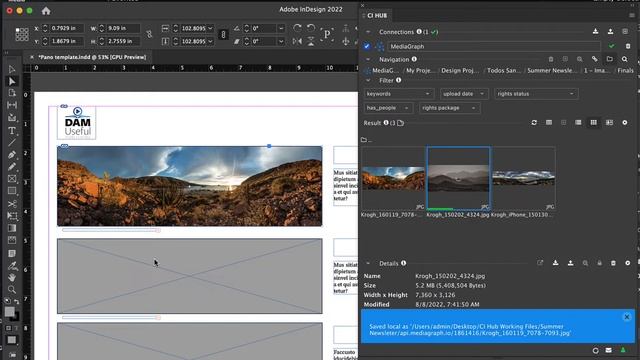Select Krogh_iPhone_150130 thumbnail in results
Viewport: 640px width, 360px height.
(x=524, y=178)
